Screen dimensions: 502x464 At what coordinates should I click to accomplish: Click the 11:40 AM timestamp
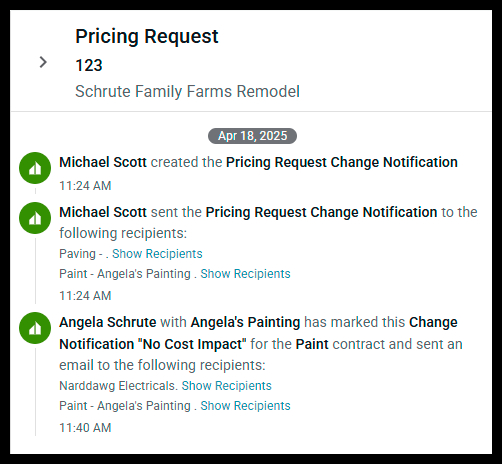pos(85,428)
